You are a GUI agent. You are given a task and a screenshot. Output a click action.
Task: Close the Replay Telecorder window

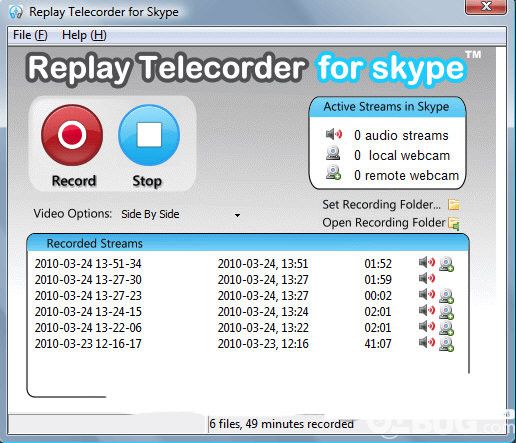[x=486, y=6]
